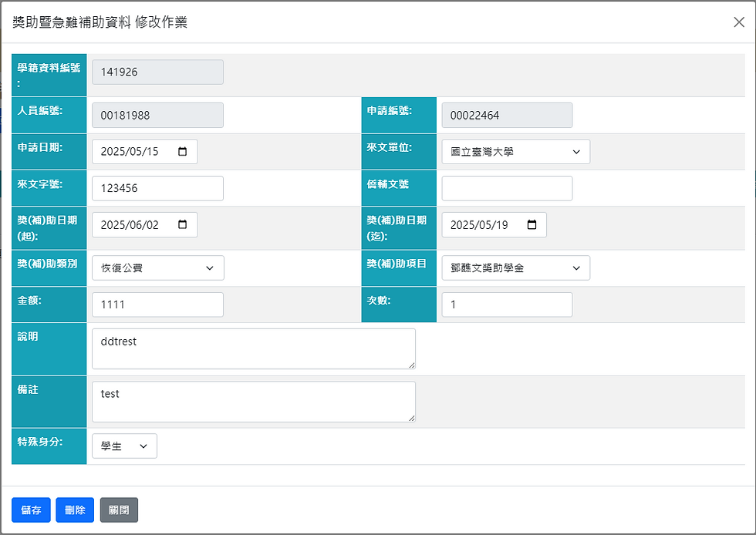Click the 人員編號 read-only field
Viewport: 756px width, 535px height.
point(157,116)
